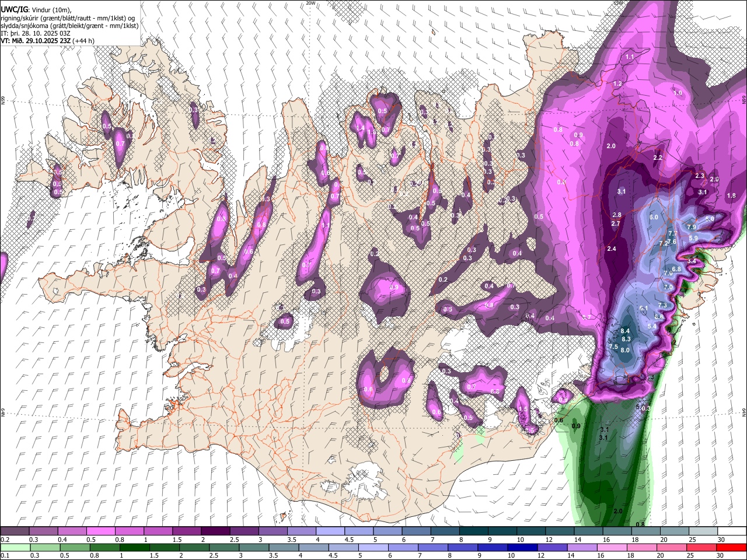This screenshot has width=747, height=560.
Task: Click the light pink swatch labeled 16 in the lower legend row
Action: 611,548
